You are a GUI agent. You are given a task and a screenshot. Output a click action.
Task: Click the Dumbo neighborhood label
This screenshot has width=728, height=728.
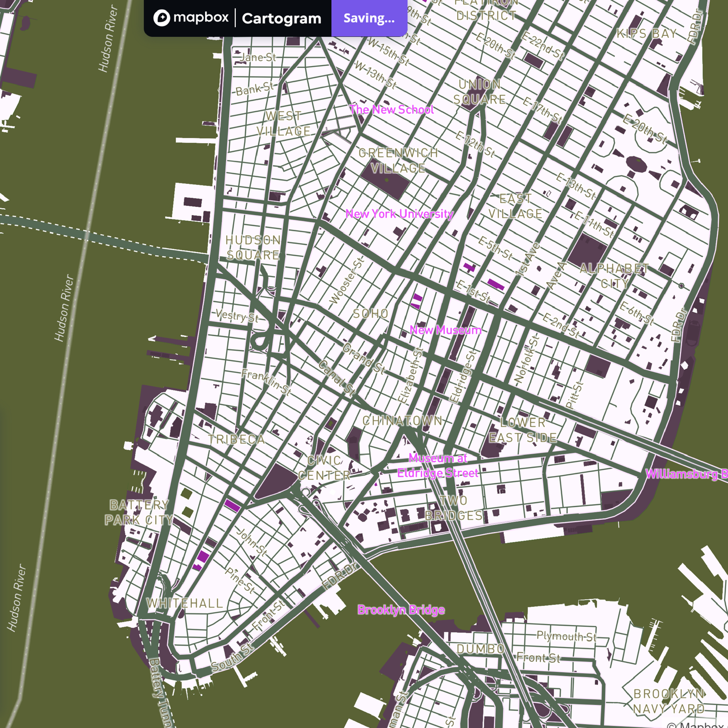point(481,649)
